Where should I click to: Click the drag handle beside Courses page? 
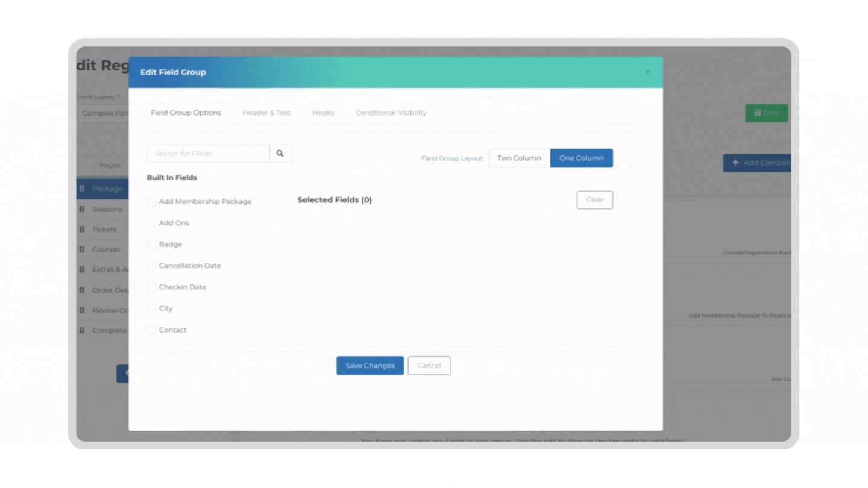point(82,249)
